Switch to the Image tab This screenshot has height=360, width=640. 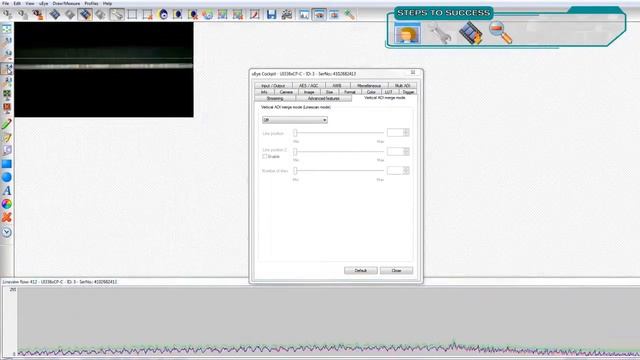point(309,92)
